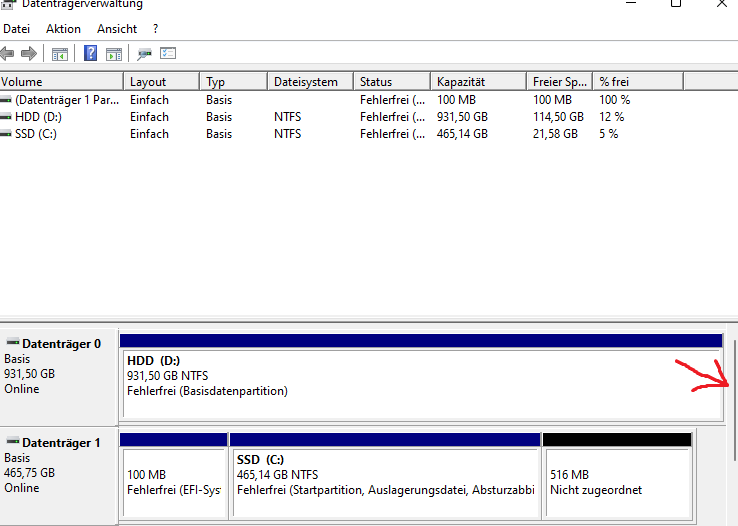Image resolution: width=738 pixels, height=526 pixels.
Task: Select the Datenträger 0 disk header
Action: click(x=59, y=376)
